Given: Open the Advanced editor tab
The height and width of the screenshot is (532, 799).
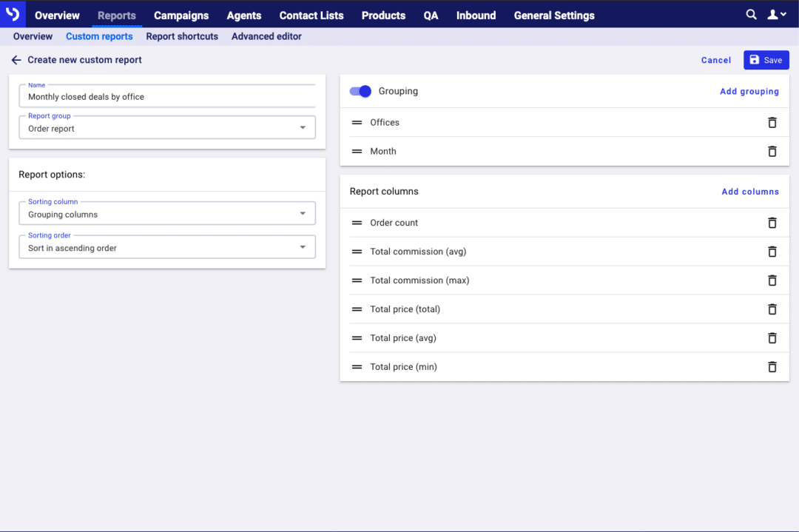Looking at the screenshot, I should point(266,36).
